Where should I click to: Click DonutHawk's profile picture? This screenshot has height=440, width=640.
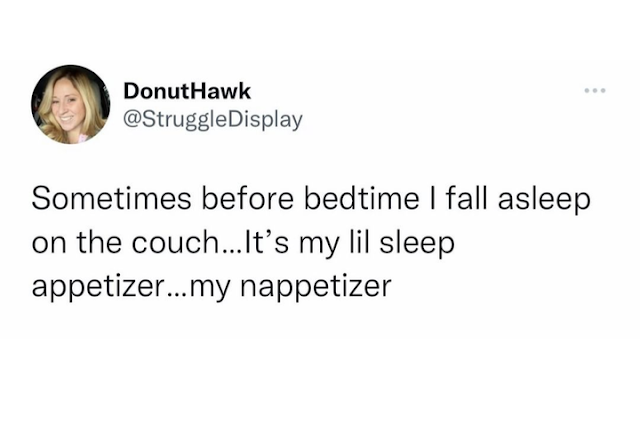(71, 104)
